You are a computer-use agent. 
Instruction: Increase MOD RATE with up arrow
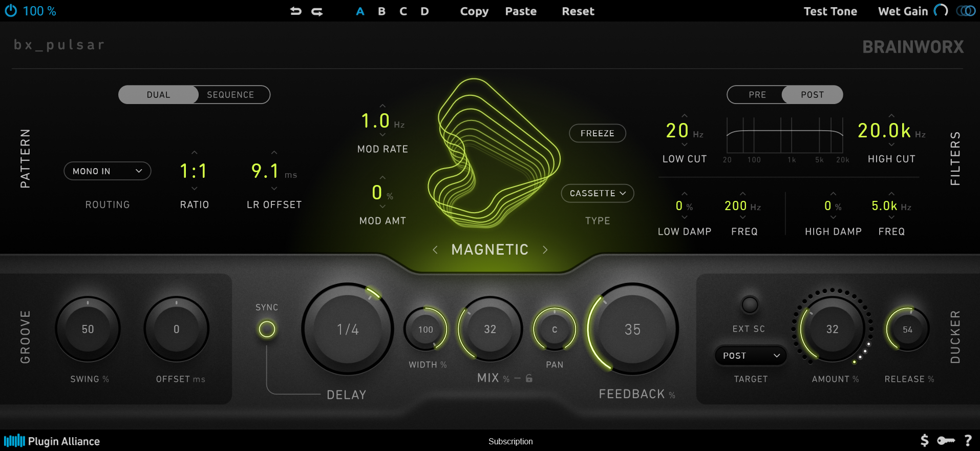click(382, 106)
